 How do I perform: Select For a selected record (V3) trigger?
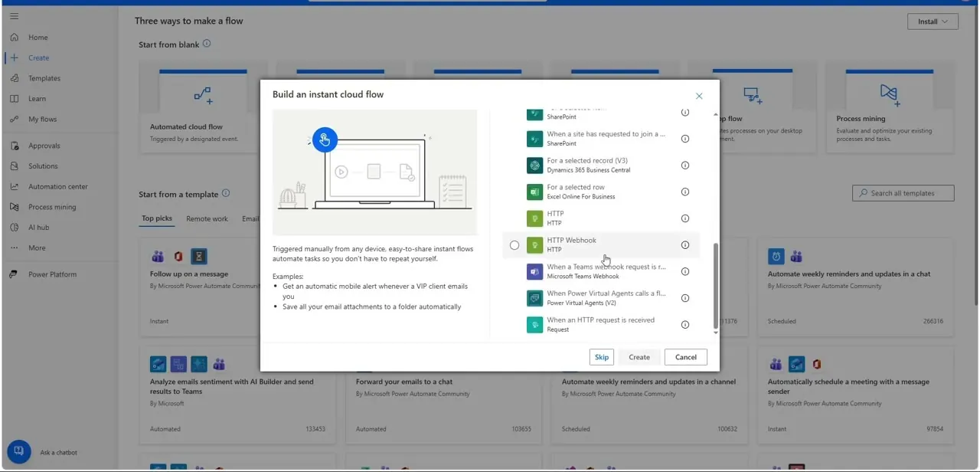(x=601, y=166)
